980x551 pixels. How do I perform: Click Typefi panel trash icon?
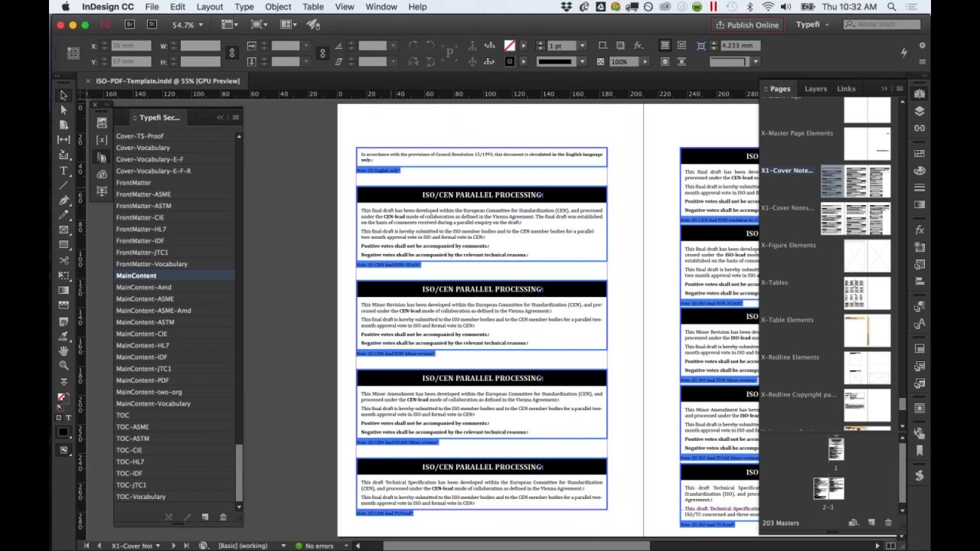tap(223, 517)
